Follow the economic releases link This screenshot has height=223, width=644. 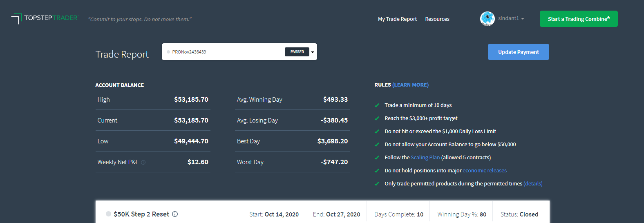pyautogui.click(x=484, y=171)
